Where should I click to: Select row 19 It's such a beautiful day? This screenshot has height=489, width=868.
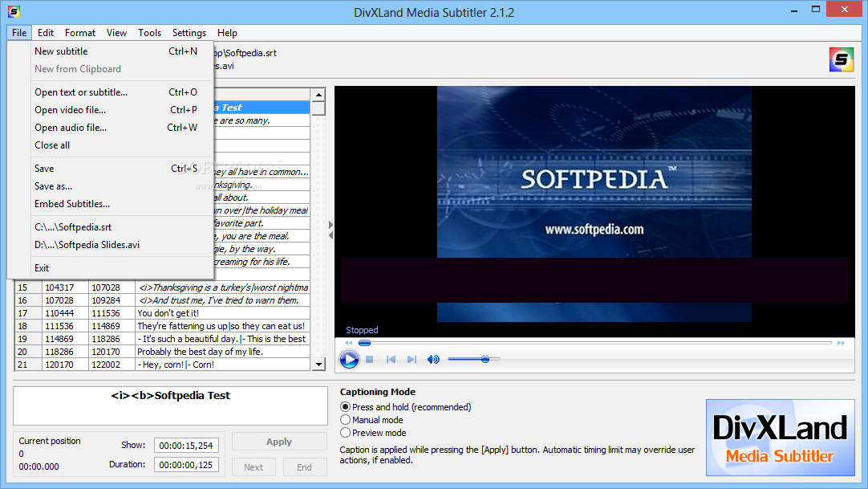pyautogui.click(x=161, y=338)
